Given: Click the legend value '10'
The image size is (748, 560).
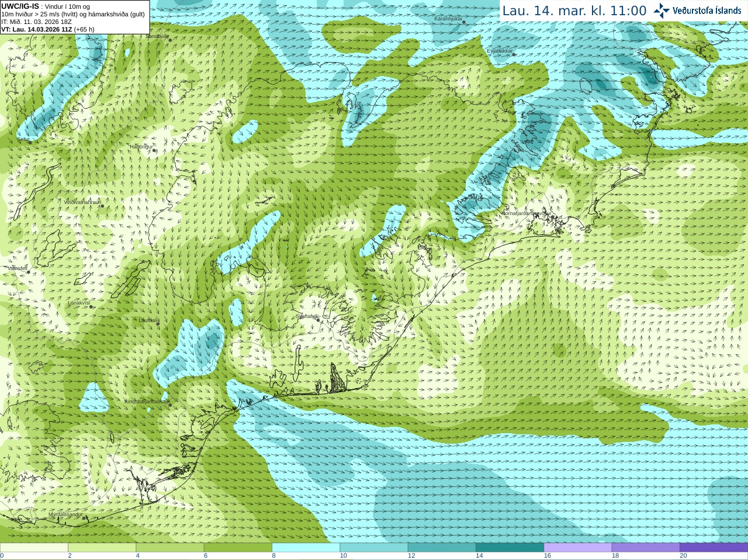Looking at the screenshot, I should pos(344,556).
